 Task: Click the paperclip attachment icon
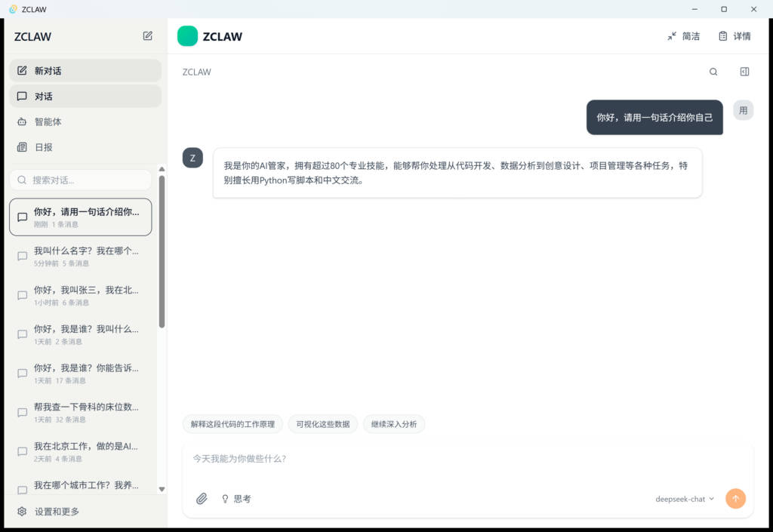pos(202,499)
